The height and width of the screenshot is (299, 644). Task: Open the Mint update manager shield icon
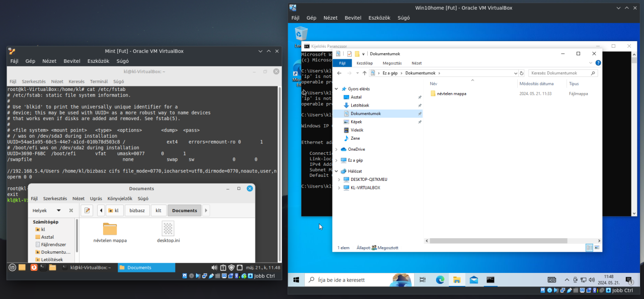tap(231, 267)
